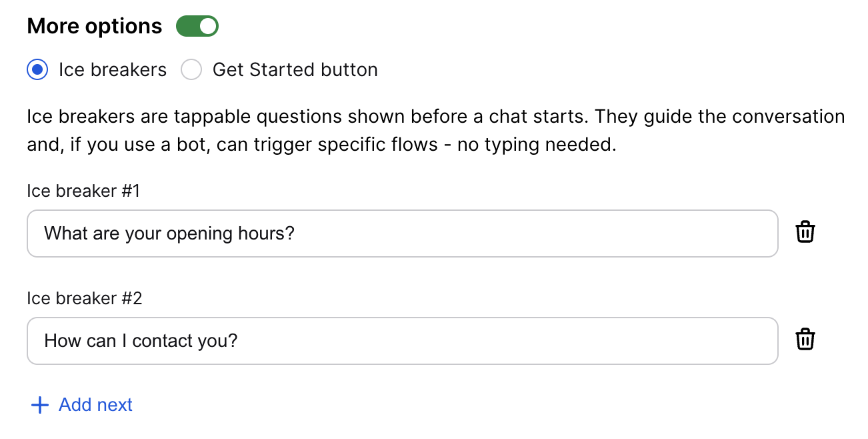Click the Add next link
Viewport: 868px width, 439px height.
(x=95, y=405)
